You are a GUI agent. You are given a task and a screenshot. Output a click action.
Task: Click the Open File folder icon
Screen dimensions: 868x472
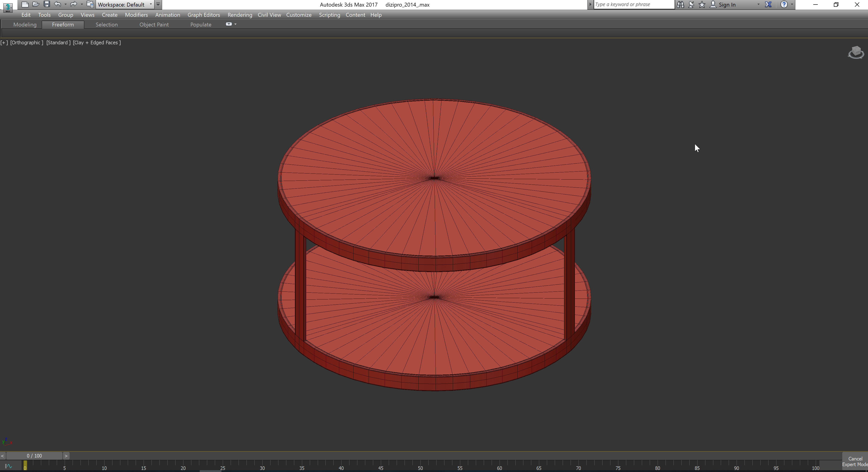tap(35, 4)
